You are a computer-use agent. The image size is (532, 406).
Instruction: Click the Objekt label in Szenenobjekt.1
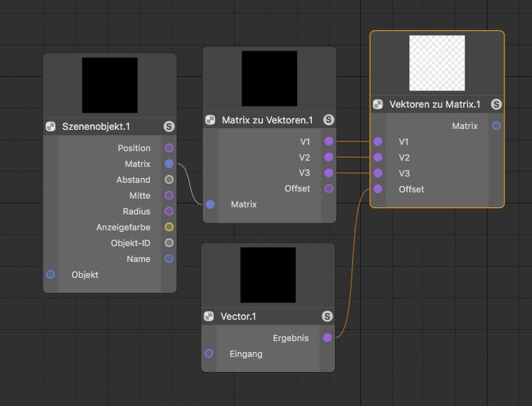click(x=85, y=275)
